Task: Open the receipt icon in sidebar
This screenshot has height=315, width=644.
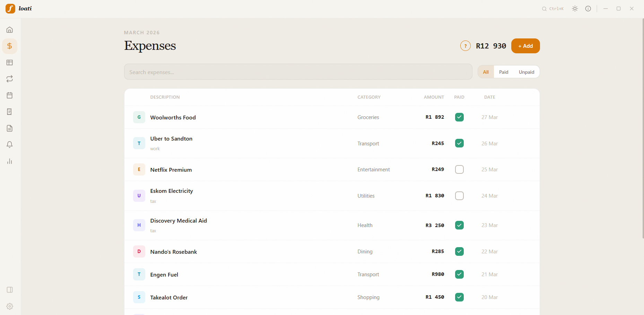Action: (10, 112)
